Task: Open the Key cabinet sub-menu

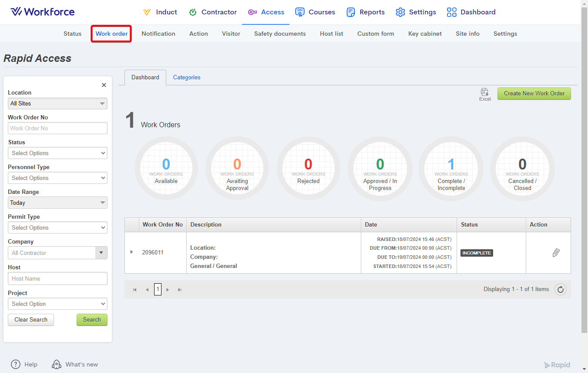Action: 425,34
